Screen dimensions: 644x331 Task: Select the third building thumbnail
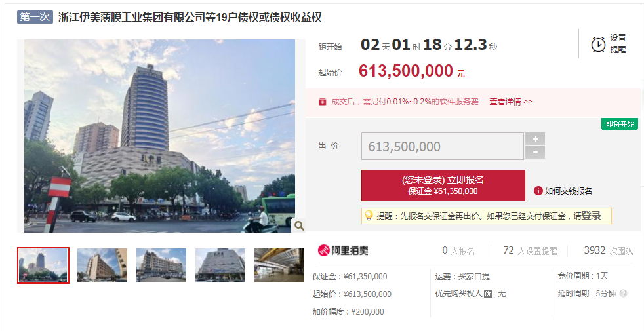coord(161,265)
